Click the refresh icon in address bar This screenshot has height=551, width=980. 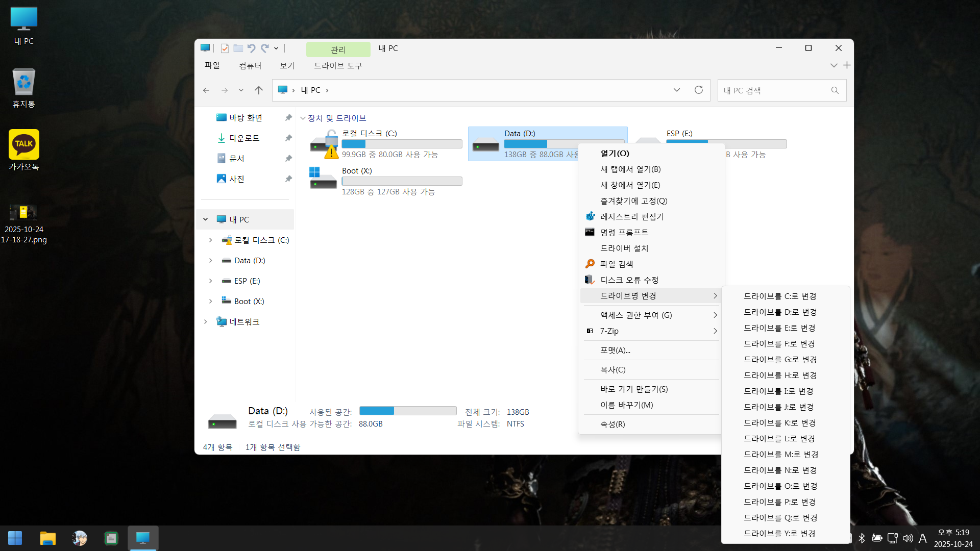[x=698, y=90]
